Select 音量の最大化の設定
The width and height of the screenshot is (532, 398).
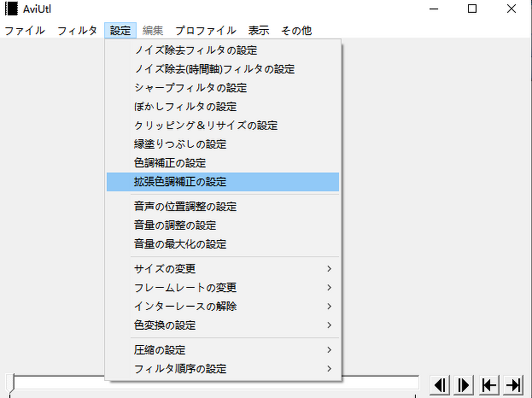[x=223, y=244]
